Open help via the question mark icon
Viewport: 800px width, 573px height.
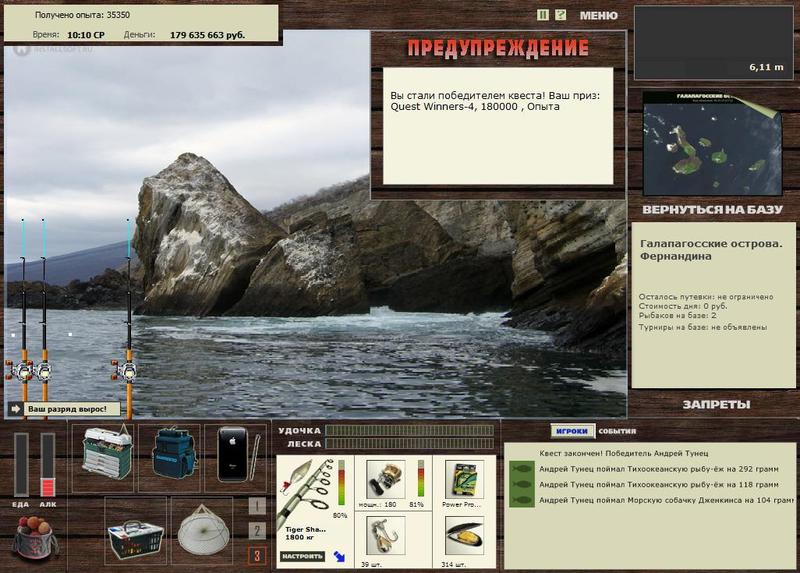(560, 15)
